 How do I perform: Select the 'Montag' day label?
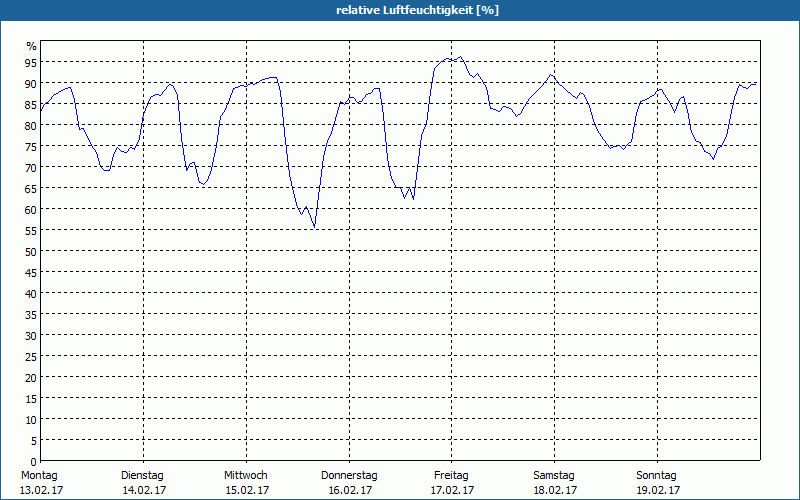(39, 475)
